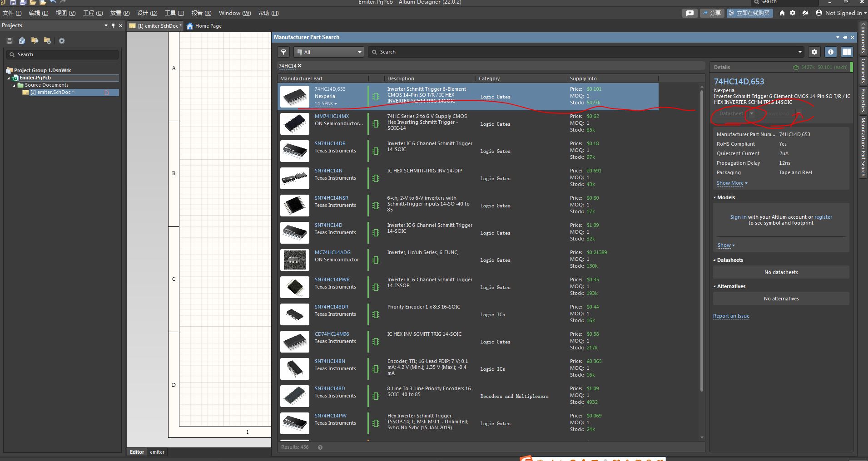
Task: Switch to the emiter.SchDoc document tab
Action: point(156,26)
